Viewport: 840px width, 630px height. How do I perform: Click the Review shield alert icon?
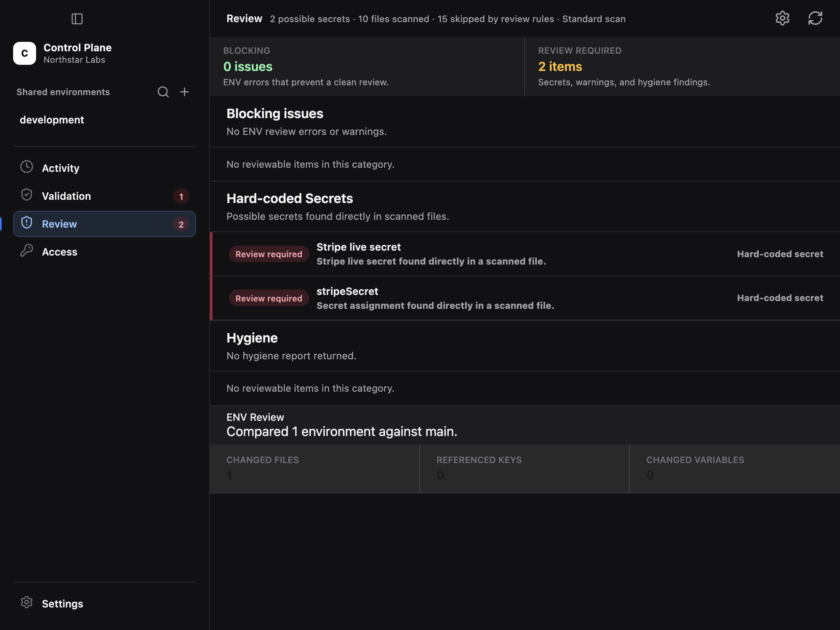[x=27, y=223]
